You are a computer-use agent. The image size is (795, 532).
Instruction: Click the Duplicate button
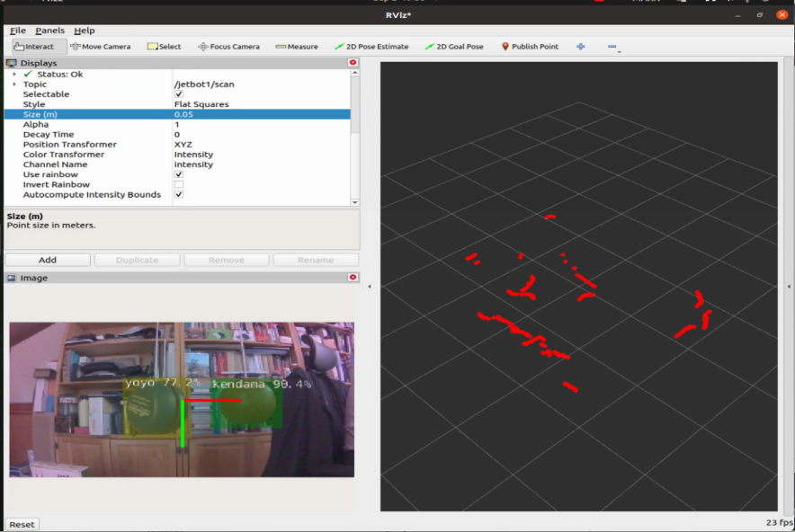(137, 260)
